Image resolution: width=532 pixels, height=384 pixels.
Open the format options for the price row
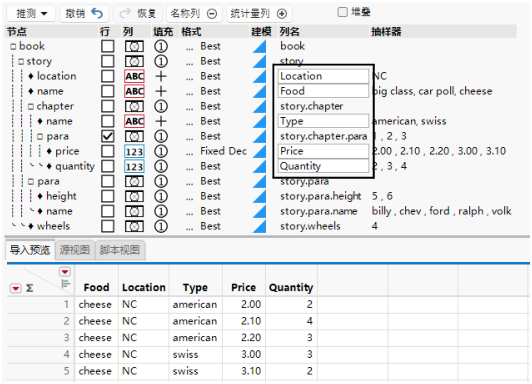189,152
